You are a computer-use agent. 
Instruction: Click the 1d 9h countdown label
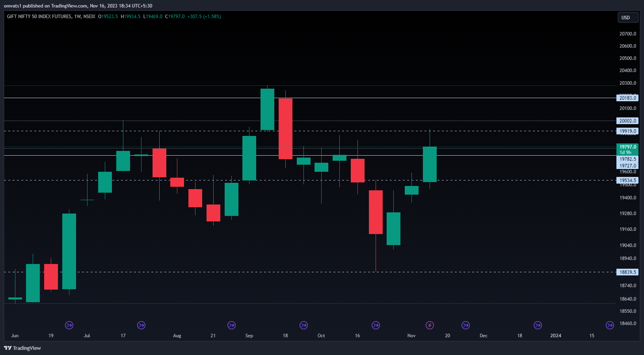pyautogui.click(x=625, y=152)
